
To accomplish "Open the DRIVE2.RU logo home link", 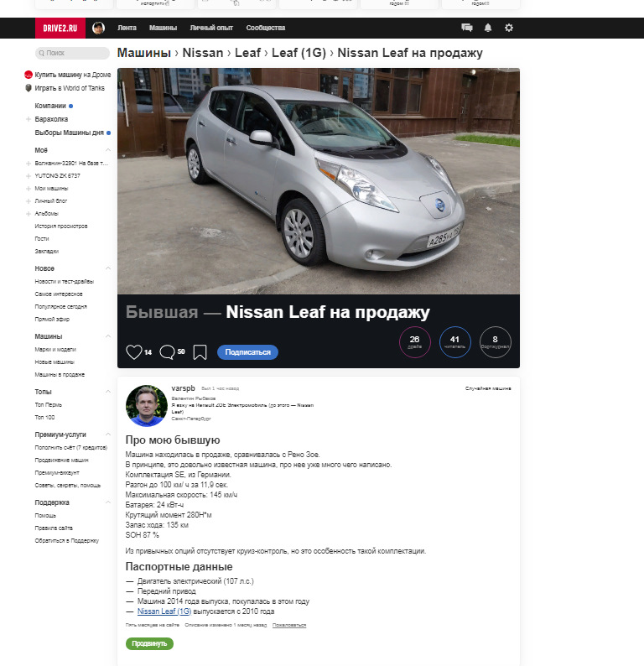I will (x=60, y=28).
